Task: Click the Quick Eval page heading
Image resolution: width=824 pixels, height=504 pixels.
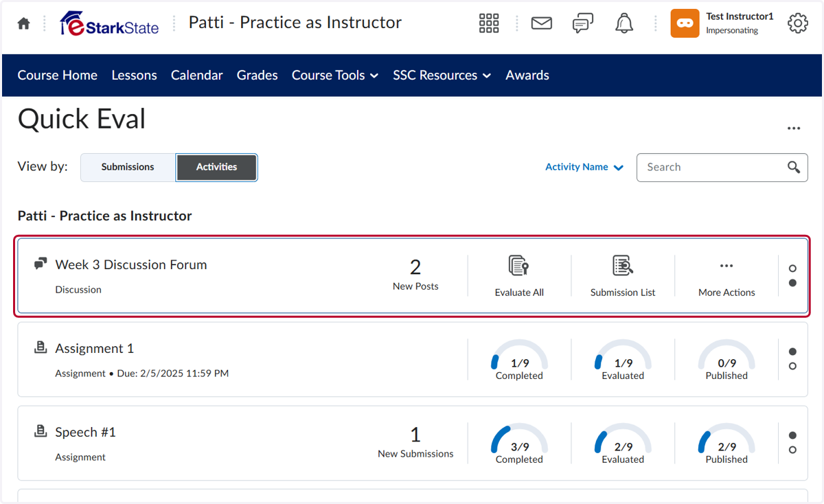Action: click(x=82, y=119)
